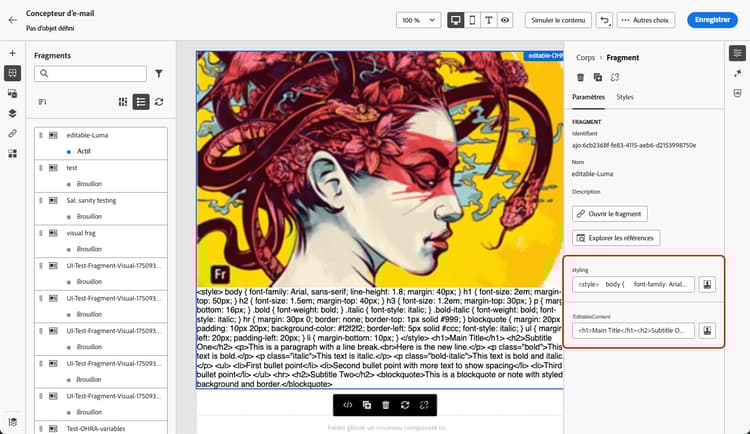The width and height of the screenshot is (750, 434).
Task: Click Ouvrir le fragment button
Action: tap(610, 214)
